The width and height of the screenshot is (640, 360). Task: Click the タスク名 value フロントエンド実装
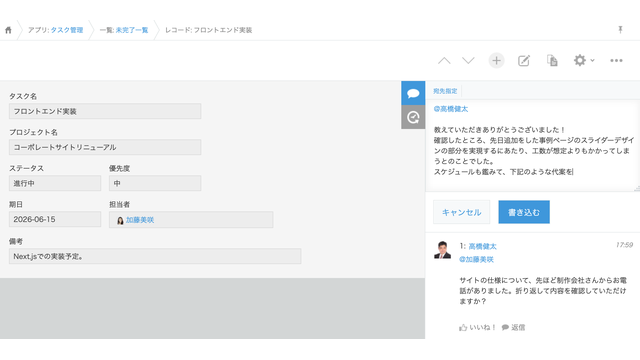105,111
